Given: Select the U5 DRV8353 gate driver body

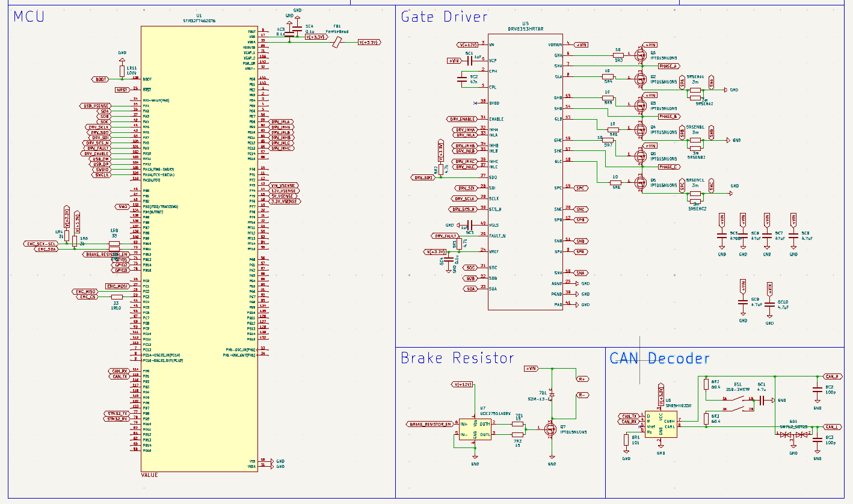Looking at the screenshot, I should tap(525, 172).
